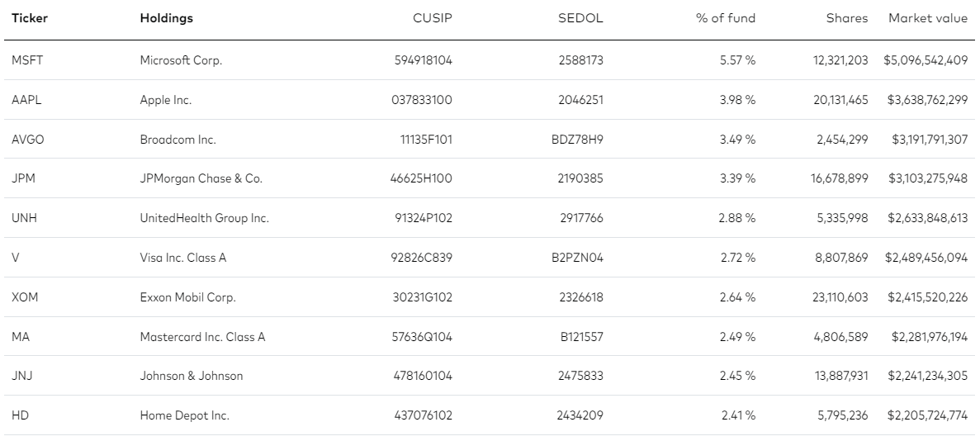The width and height of the screenshot is (980, 441).
Task: Sort by % of fund header
Action: click(x=725, y=18)
